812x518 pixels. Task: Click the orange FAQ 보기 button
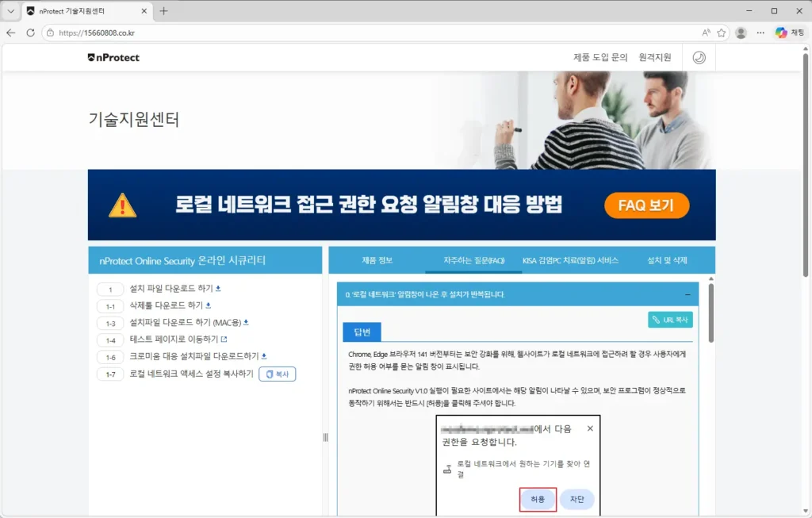click(647, 205)
